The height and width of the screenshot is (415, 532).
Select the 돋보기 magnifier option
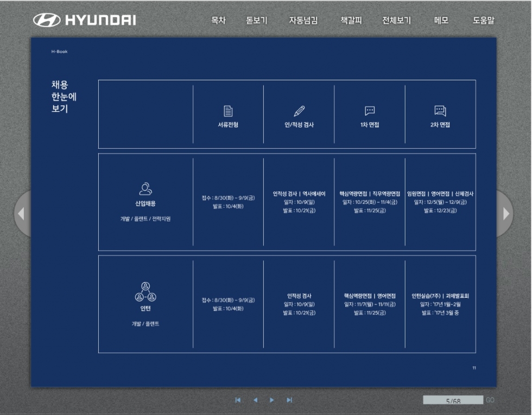[x=257, y=21]
